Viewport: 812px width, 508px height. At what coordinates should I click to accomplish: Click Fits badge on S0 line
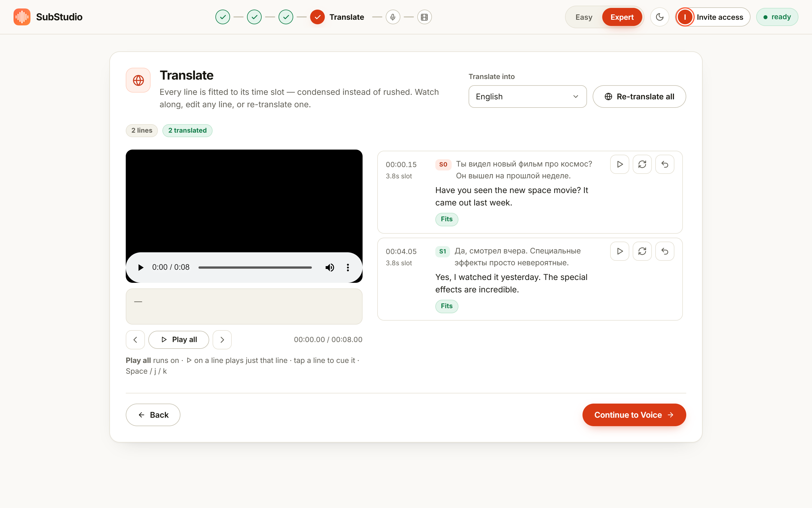pos(447,219)
